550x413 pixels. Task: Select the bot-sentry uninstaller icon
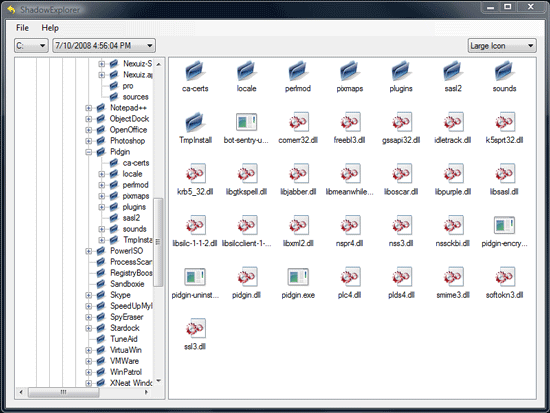coord(247,122)
